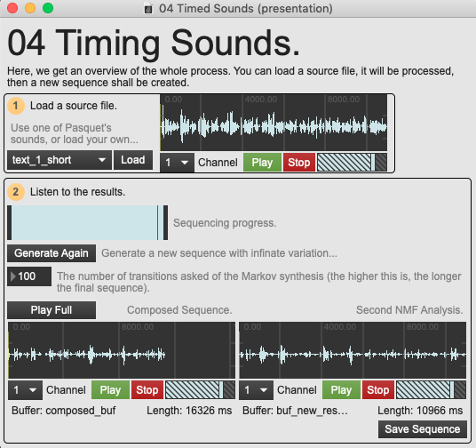Play the composed_buf sequence
Image resolution: width=476 pixels, height=448 pixels.
(110, 389)
